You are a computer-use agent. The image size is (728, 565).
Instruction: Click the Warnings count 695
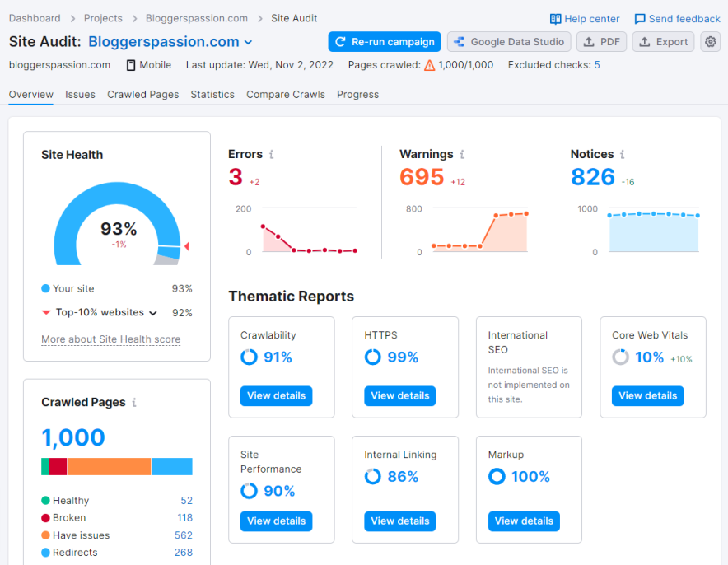(x=422, y=177)
